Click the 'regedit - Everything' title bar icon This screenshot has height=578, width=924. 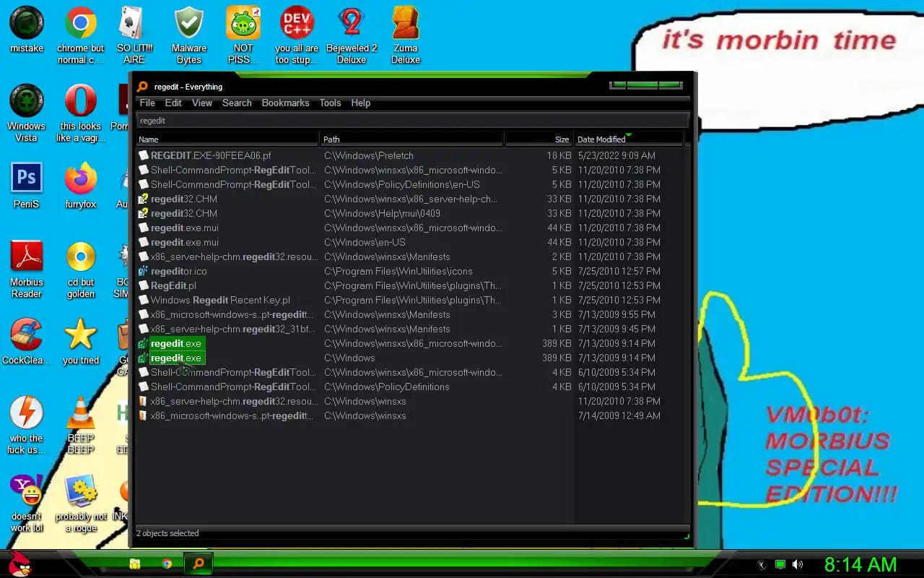tap(143, 87)
